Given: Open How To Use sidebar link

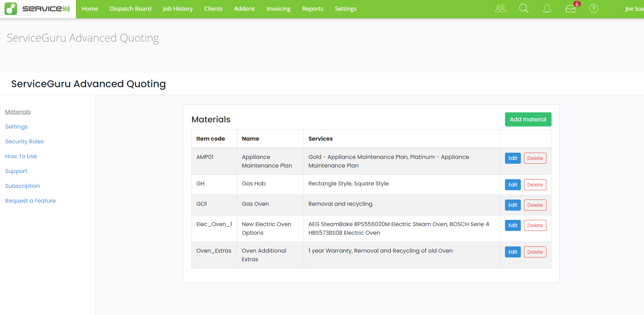Looking at the screenshot, I should pyautogui.click(x=21, y=156).
